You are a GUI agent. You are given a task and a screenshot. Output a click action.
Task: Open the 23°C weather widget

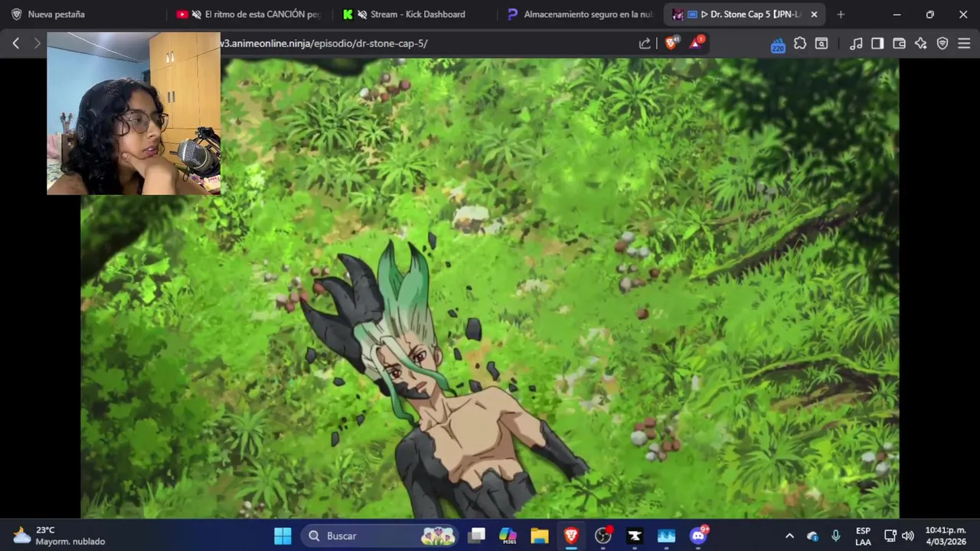coord(59,536)
